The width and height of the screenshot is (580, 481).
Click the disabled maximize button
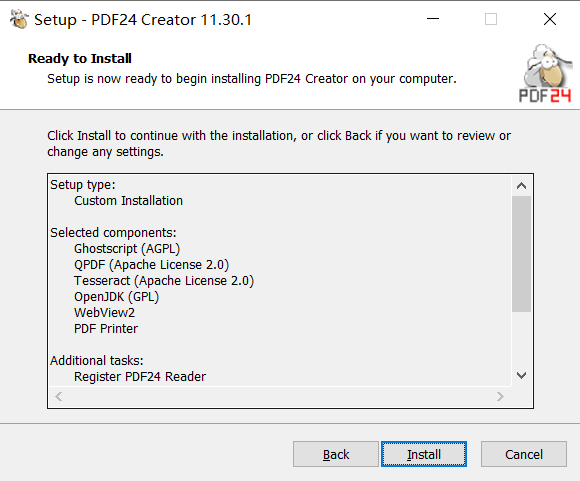(491, 19)
